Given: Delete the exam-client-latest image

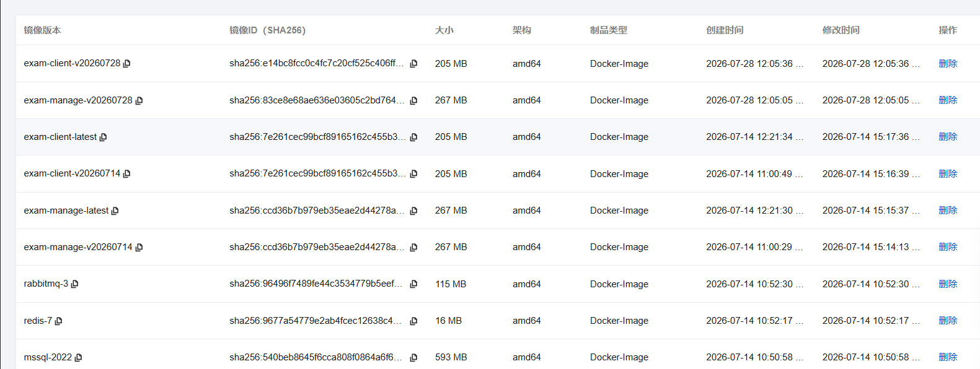Looking at the screenshot, I should [x=948, y=136].
